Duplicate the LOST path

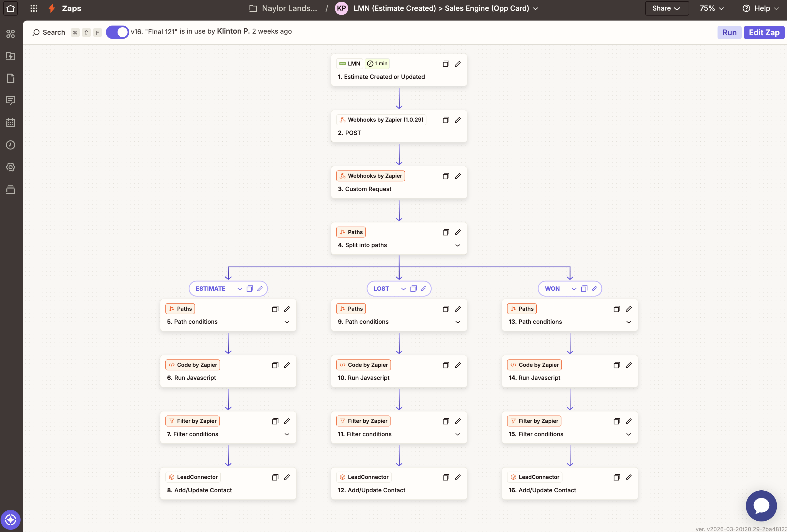pos(414,289)
